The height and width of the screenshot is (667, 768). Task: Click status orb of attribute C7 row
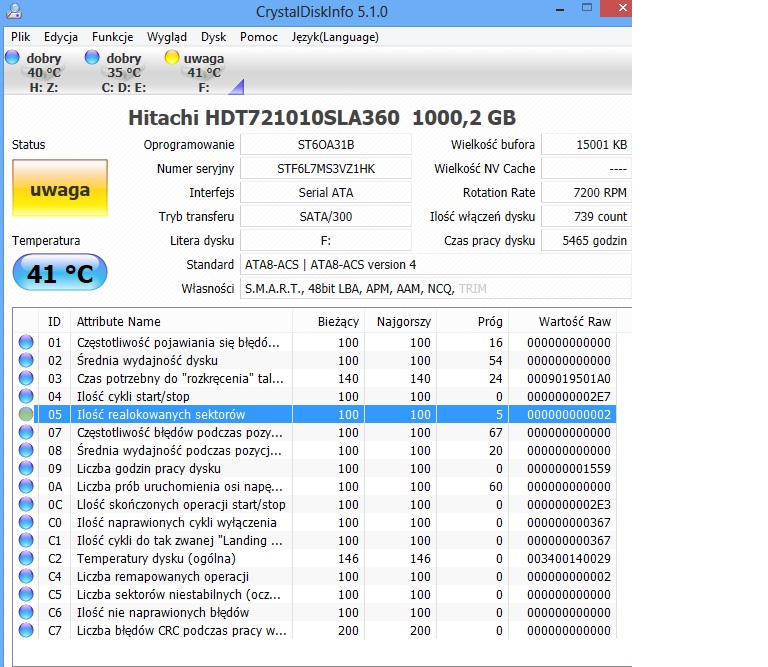coord(26,630)
